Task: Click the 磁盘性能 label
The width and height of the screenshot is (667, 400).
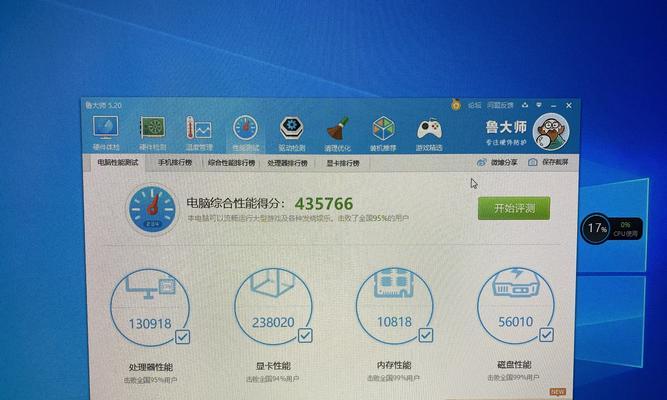Action: (x=514, y=365)
